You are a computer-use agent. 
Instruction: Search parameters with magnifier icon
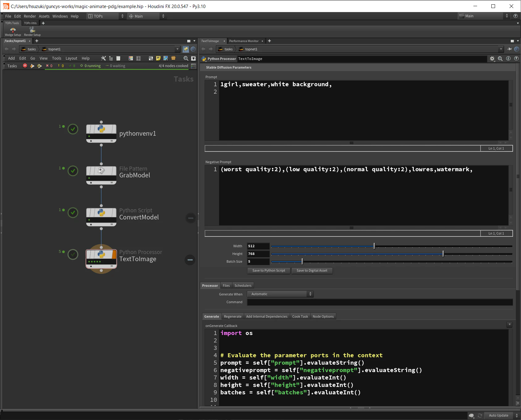(500, 59)
